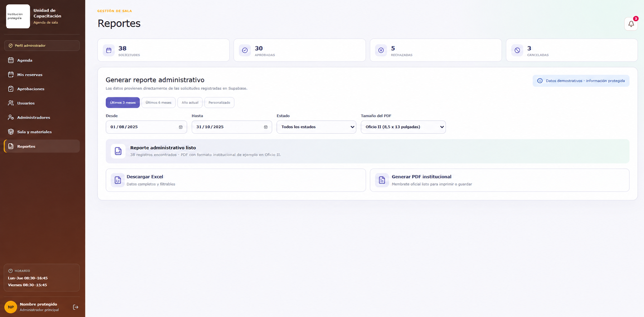Click the Administradores person icon
This screenshot has height=317, width=644.
tap(11, 117)
